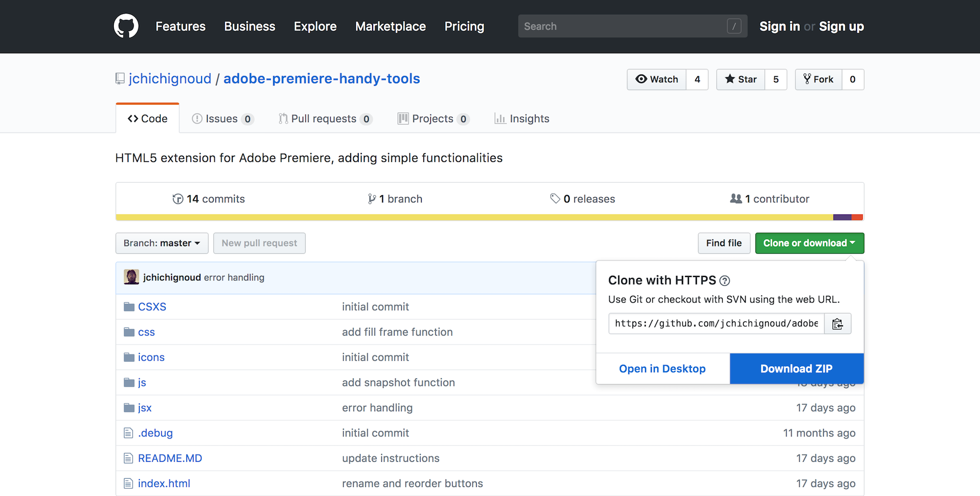This screenshot has width=980, height=496.
Task: Click the README.MD file icon
Action: click(129, 458)
